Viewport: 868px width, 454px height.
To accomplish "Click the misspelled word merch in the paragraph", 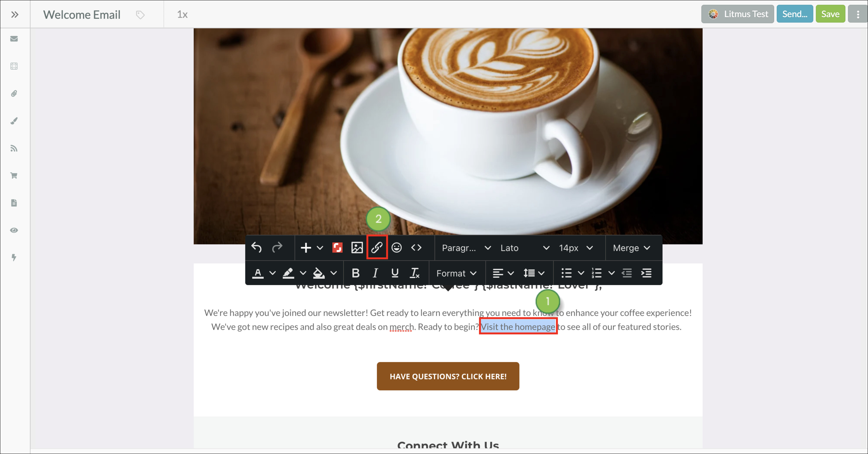I will click(x=402, y=327).
